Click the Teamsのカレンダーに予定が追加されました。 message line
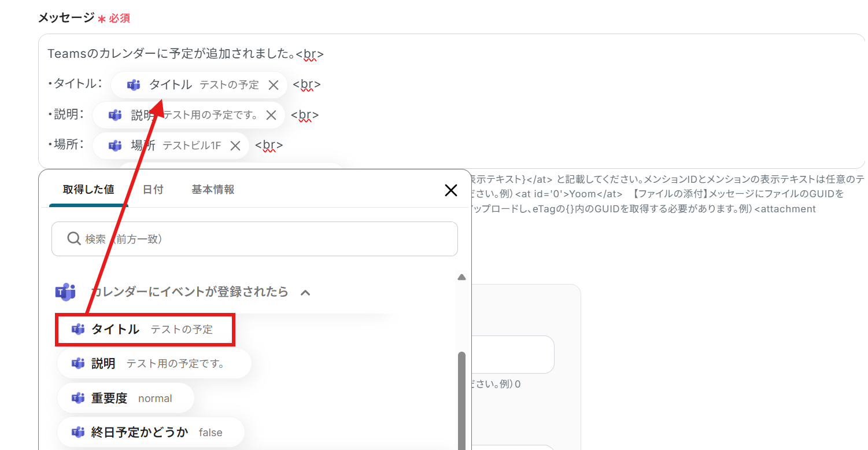868x450 pixels. click(x=186, y=54)
